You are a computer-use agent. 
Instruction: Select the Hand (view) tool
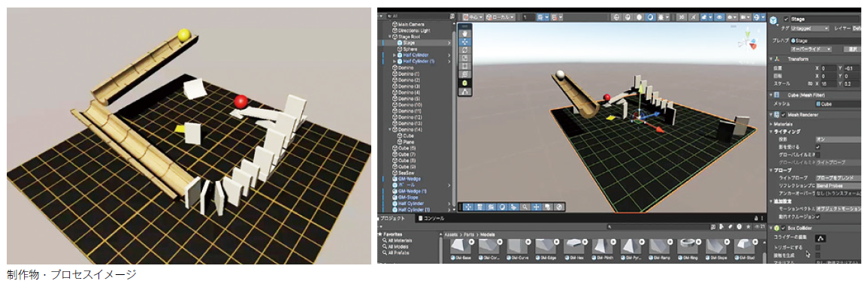point(465,34)
